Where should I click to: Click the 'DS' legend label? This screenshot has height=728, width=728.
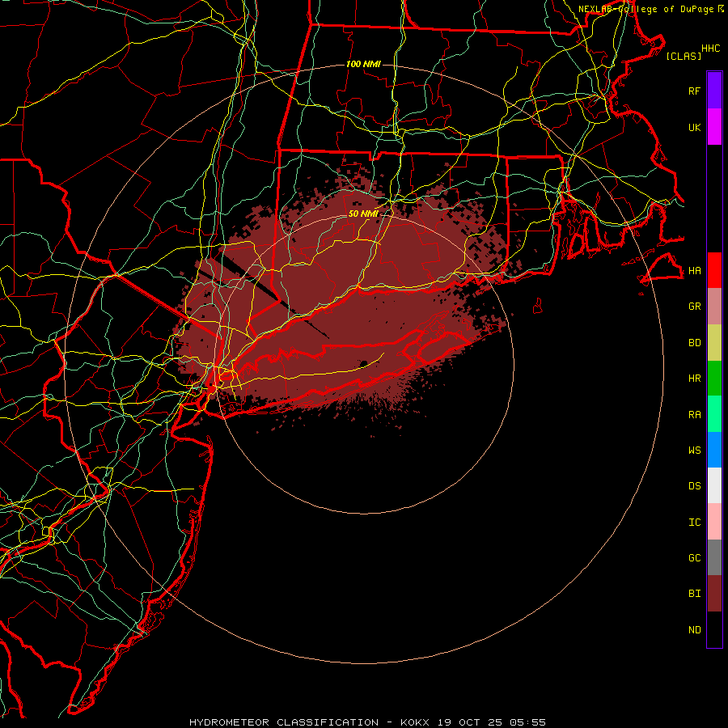point(695,485)
